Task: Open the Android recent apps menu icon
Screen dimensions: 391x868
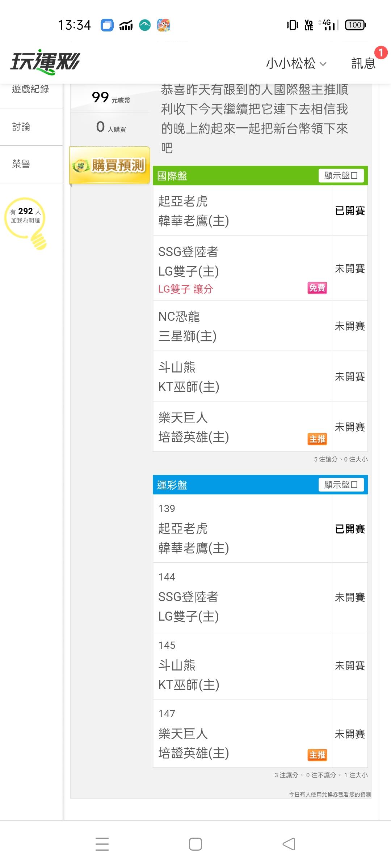Action: (102, 844)
